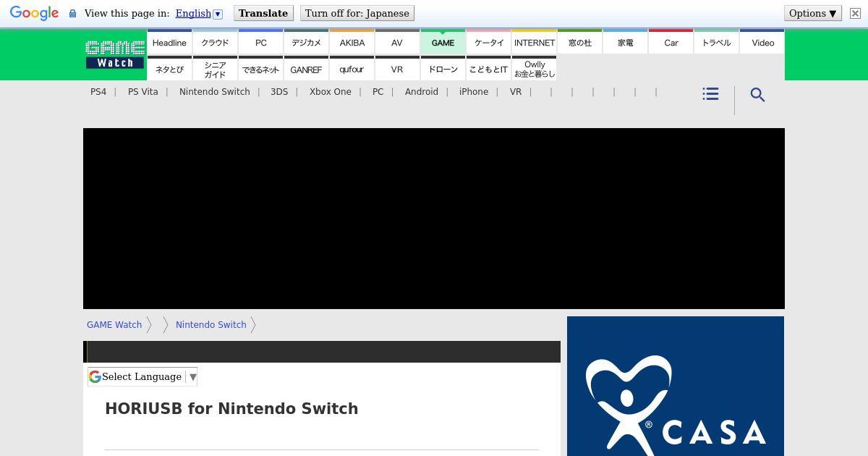Go to 3DS category
Image resolution: width=868 pixels, height=456 pixels.
pos(279,92)
